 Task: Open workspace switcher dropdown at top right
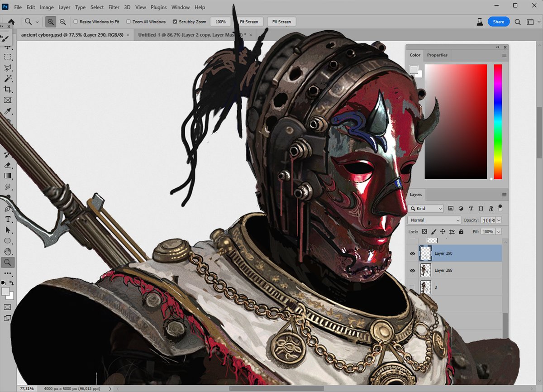(530, 22)
